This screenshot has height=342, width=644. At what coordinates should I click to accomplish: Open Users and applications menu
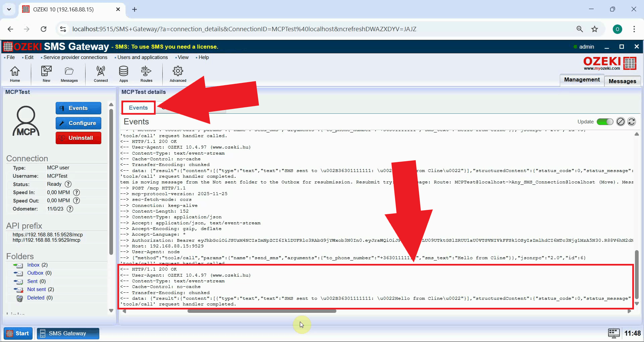(142, 57)
